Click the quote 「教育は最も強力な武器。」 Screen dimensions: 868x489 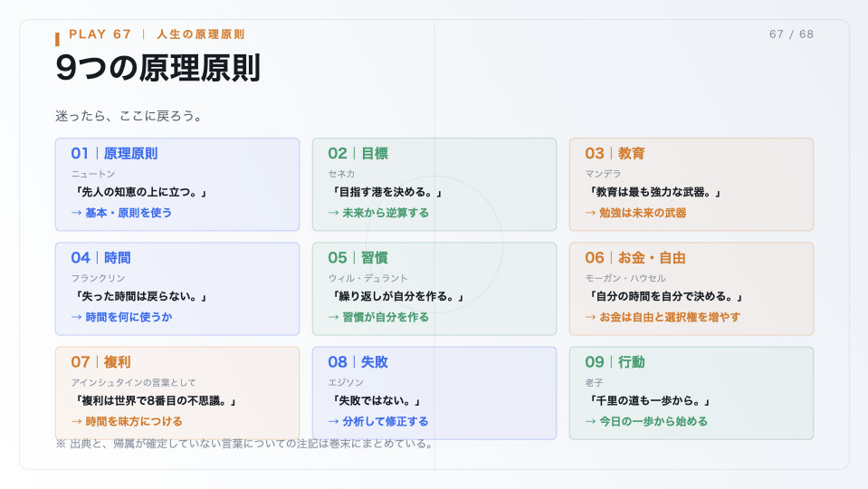tap(655, 192)
